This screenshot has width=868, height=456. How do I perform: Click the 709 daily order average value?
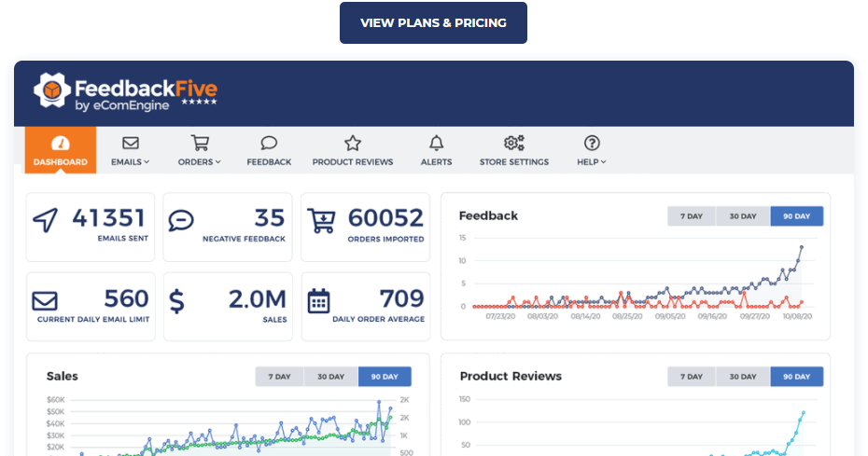(x=402, y=298)
